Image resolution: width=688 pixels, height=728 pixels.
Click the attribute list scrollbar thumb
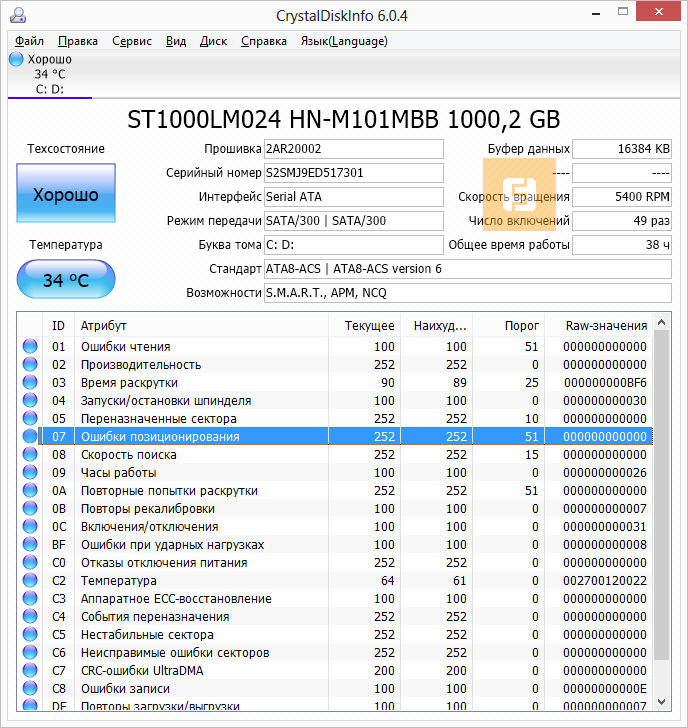click(x=662, y=495)
